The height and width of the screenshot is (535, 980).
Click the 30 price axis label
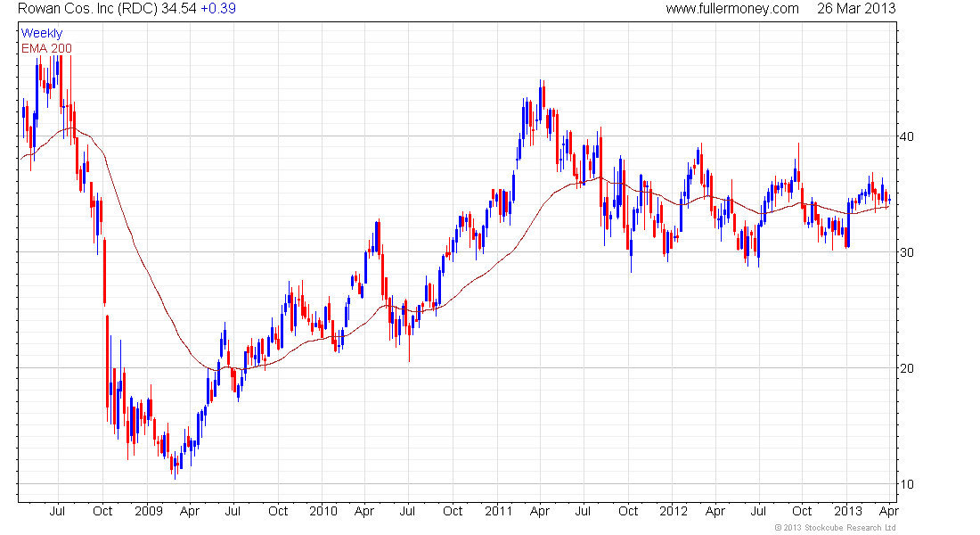906,252
